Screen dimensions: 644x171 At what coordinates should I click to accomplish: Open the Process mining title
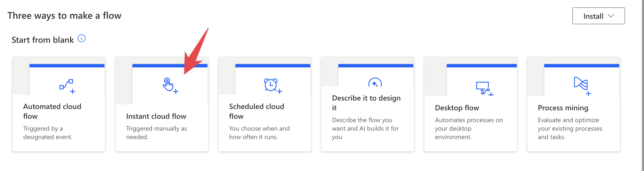[563, 108]
